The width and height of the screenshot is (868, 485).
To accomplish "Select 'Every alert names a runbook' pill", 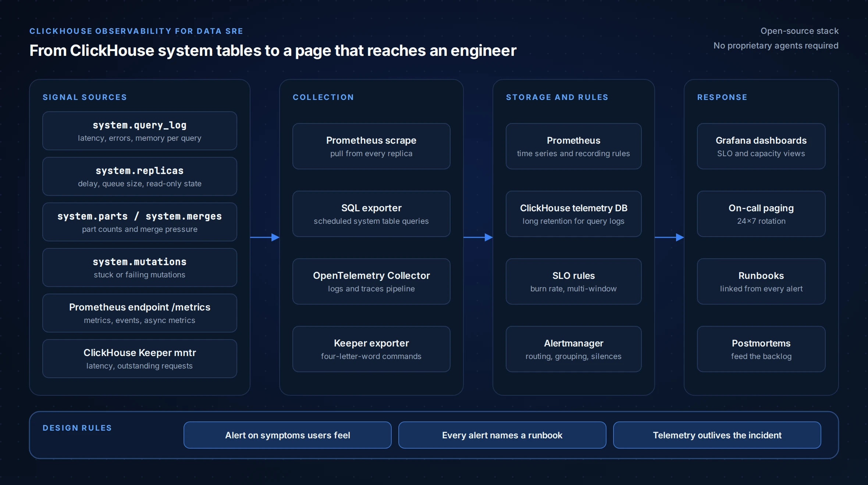I will click(502, 435).
